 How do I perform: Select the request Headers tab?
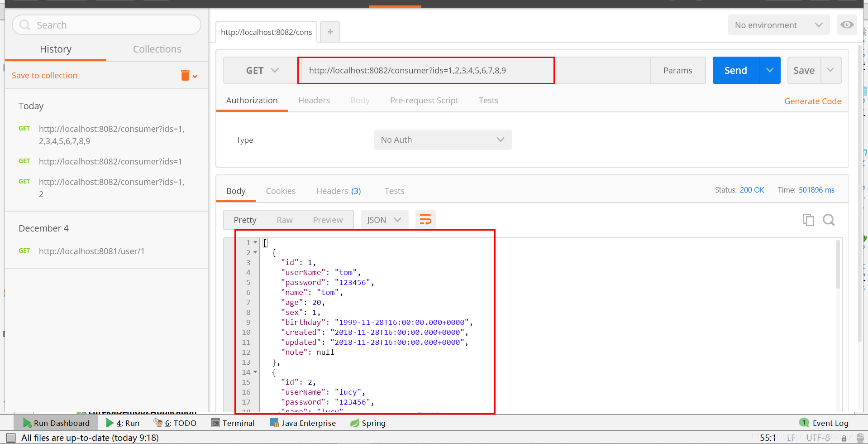[x=314, y=101]
